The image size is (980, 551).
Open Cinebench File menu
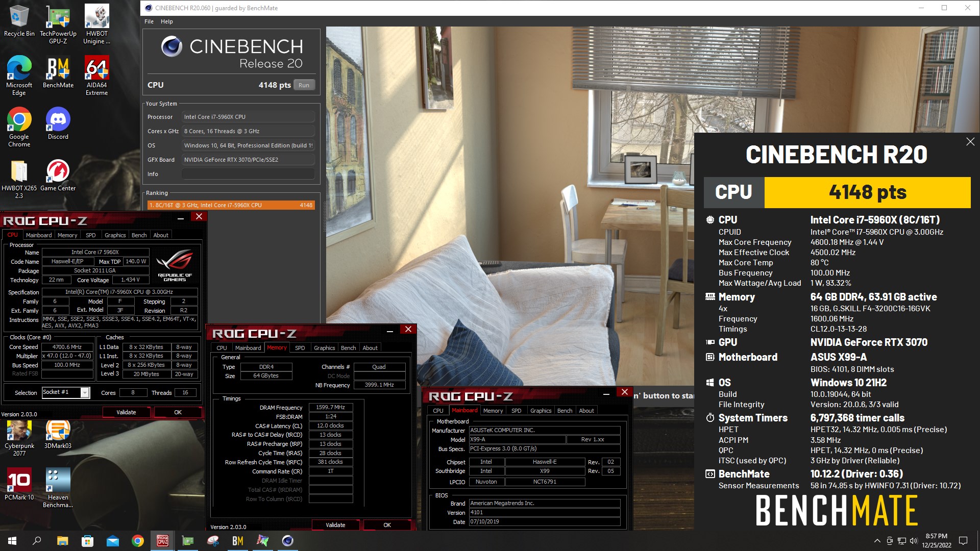point(149,21)
